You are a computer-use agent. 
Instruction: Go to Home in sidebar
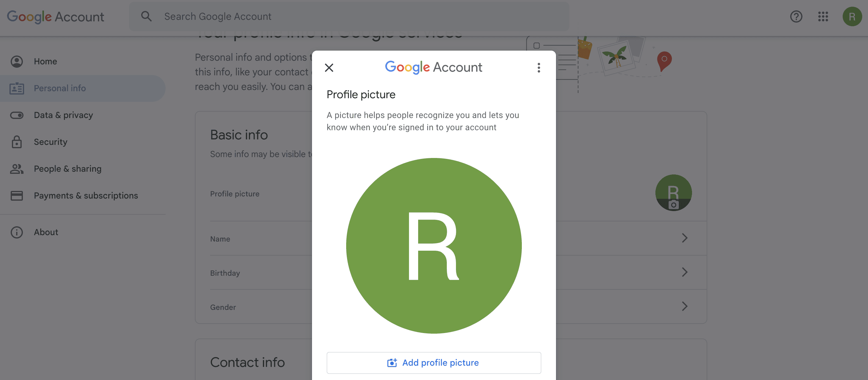coord(45,61)
